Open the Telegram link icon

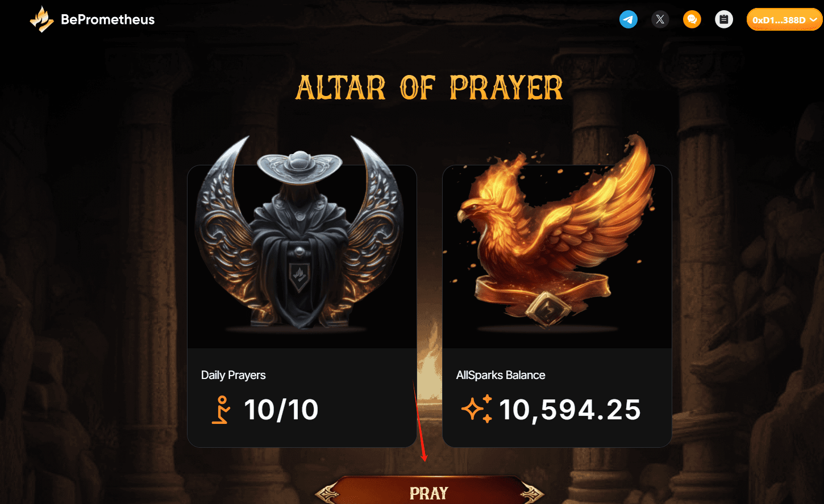[628, 20]
